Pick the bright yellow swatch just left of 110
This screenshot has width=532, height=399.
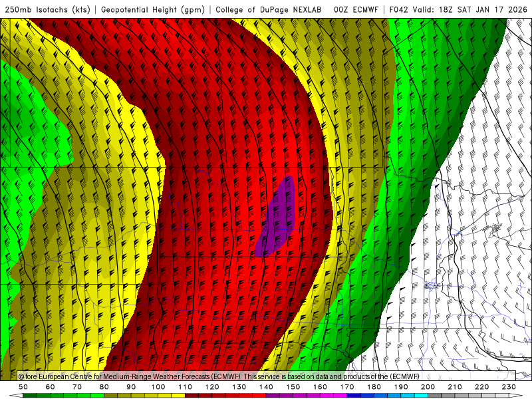(178, 396)
